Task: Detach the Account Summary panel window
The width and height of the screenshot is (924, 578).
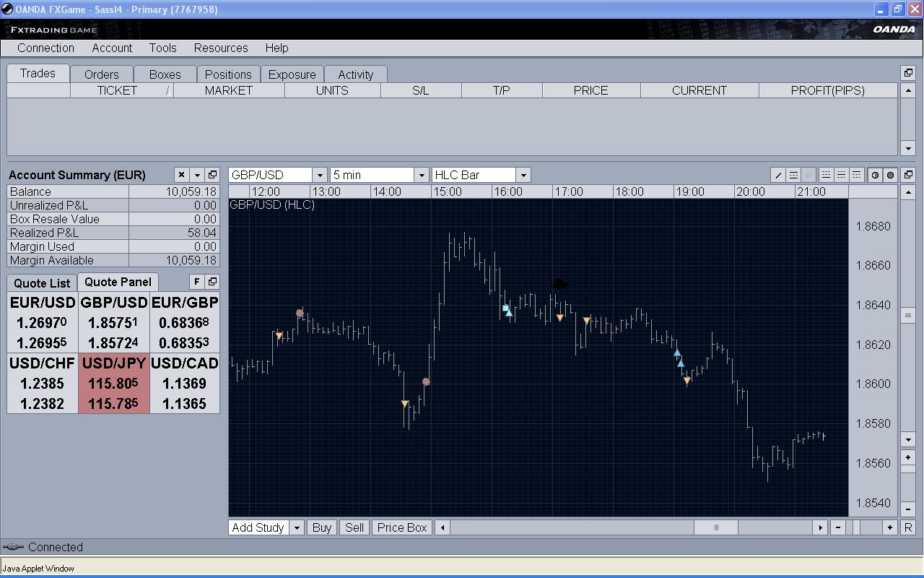Action: click(x=212, y=175)
